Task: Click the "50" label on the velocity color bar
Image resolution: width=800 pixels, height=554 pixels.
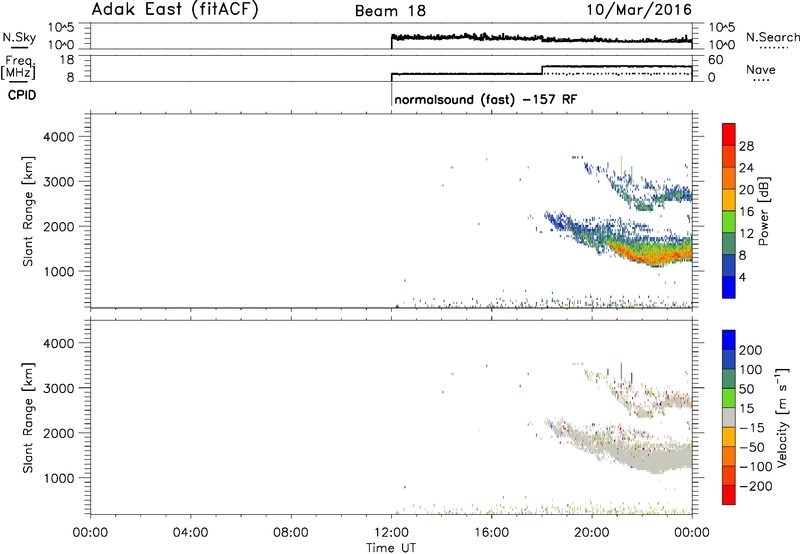Action: pyautogui.click(x=746, y=389)
